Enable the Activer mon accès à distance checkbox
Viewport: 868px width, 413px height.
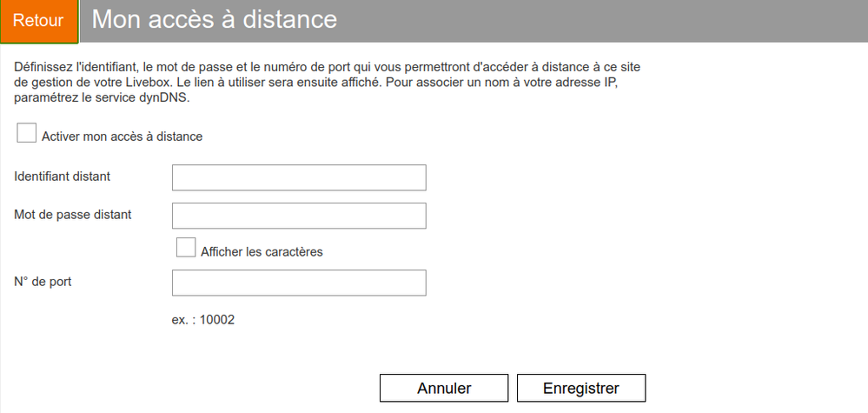click(x=27, y=133)
